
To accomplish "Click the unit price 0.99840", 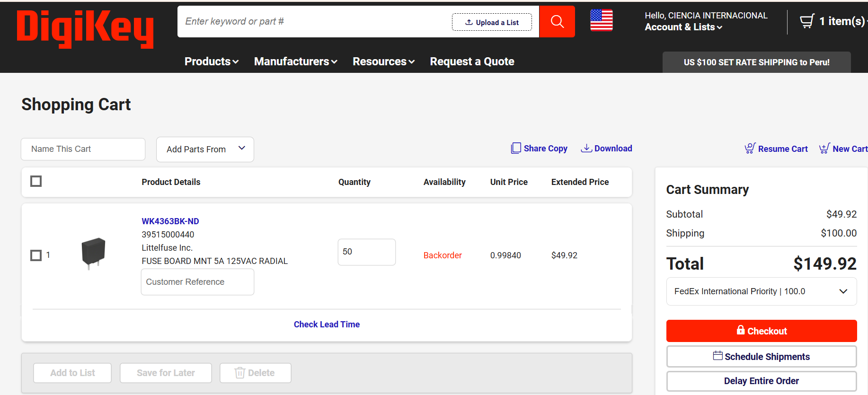I will coord(505,255).
